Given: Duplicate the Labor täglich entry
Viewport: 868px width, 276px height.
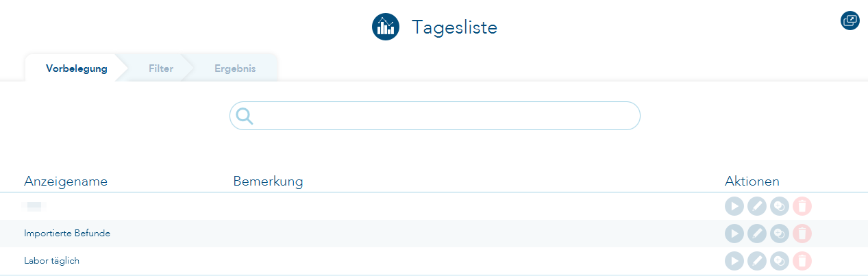Looking at the screenshot, I should click(780, 261).
